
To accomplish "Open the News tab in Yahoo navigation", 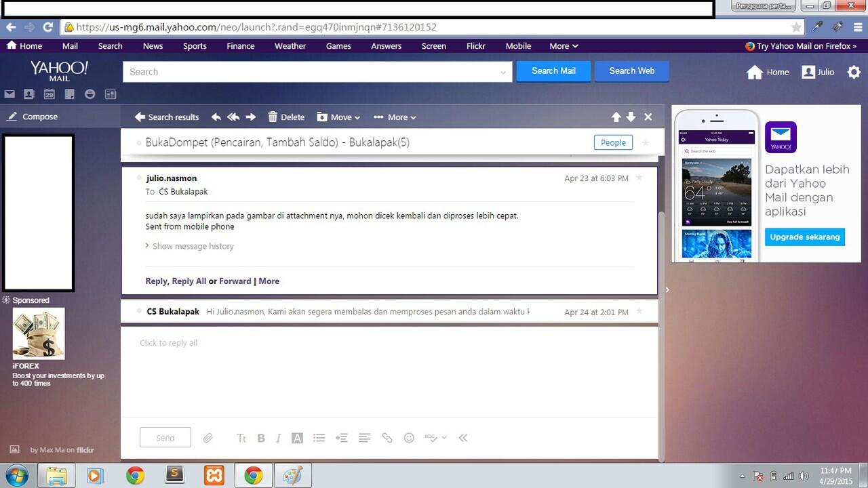I will [x=153, y=46].
